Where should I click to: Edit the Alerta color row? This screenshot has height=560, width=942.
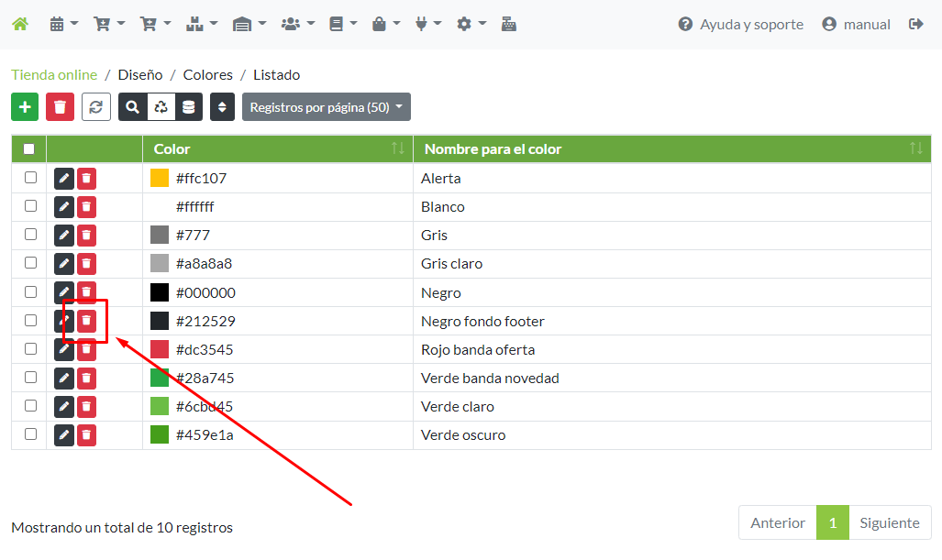64,179
